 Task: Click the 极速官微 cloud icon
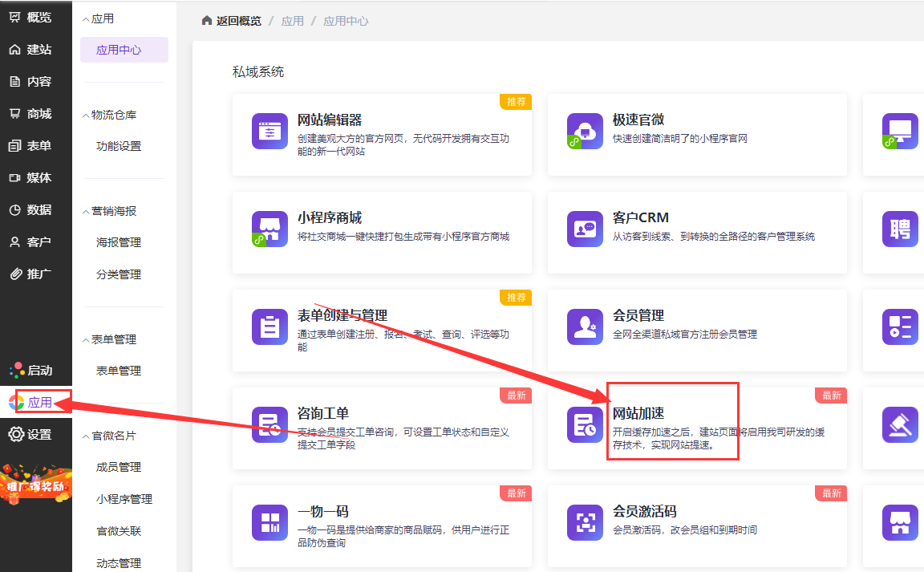click(x=586, y=131)
